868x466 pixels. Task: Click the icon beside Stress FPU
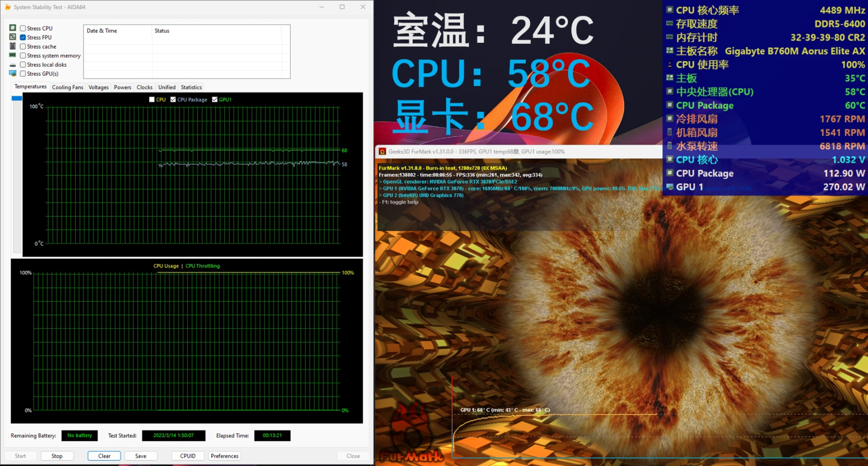point(13,37)
